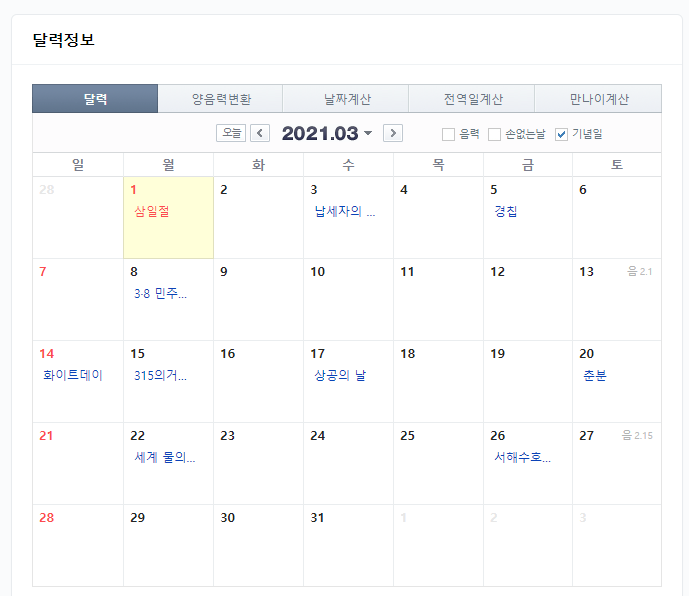The height and width of the screenshot is (596, 689).
Task: Open the 세계 물의... event
Action: click(165, 457)
